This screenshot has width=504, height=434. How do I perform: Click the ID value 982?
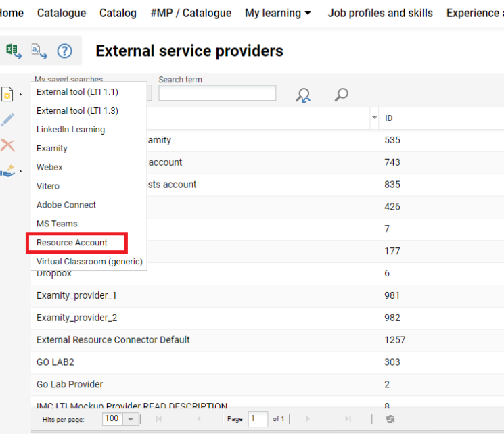click(x=392, y=318)
